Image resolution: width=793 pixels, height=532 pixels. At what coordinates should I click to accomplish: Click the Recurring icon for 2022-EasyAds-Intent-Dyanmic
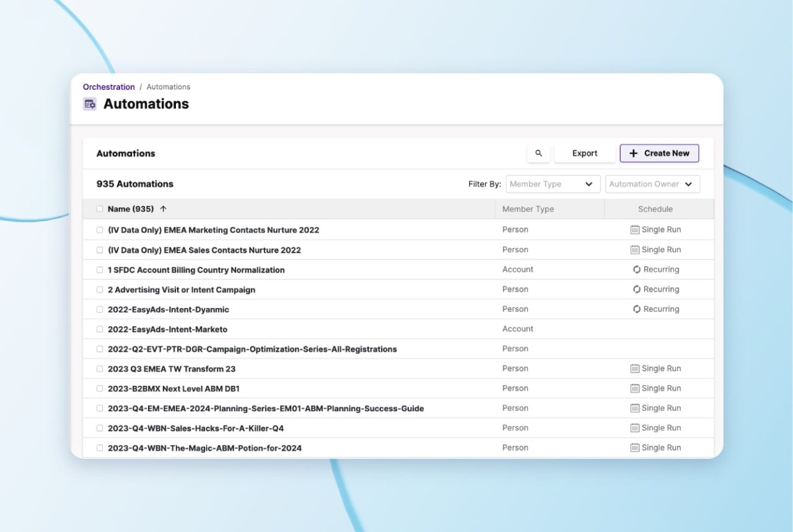(636, 310)
